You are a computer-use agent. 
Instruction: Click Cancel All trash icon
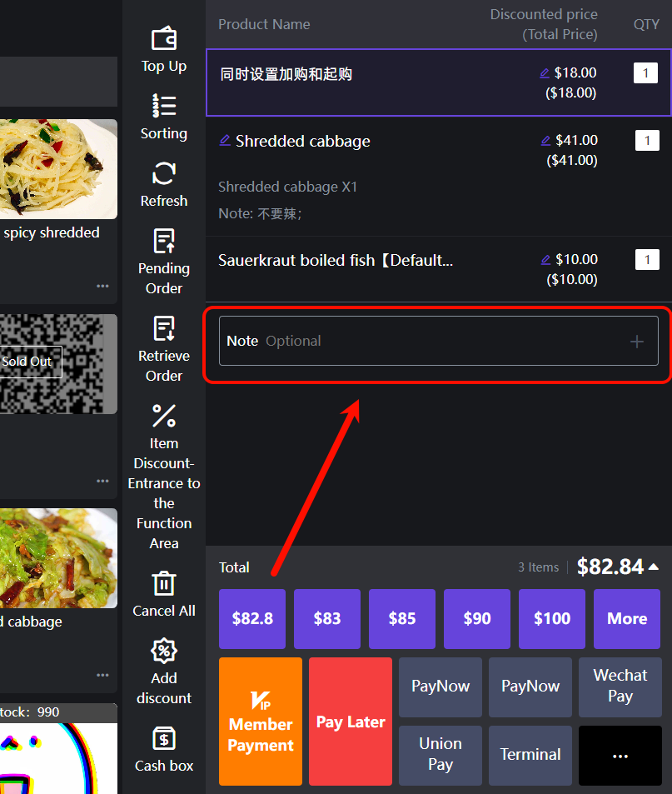pos(164,583)
